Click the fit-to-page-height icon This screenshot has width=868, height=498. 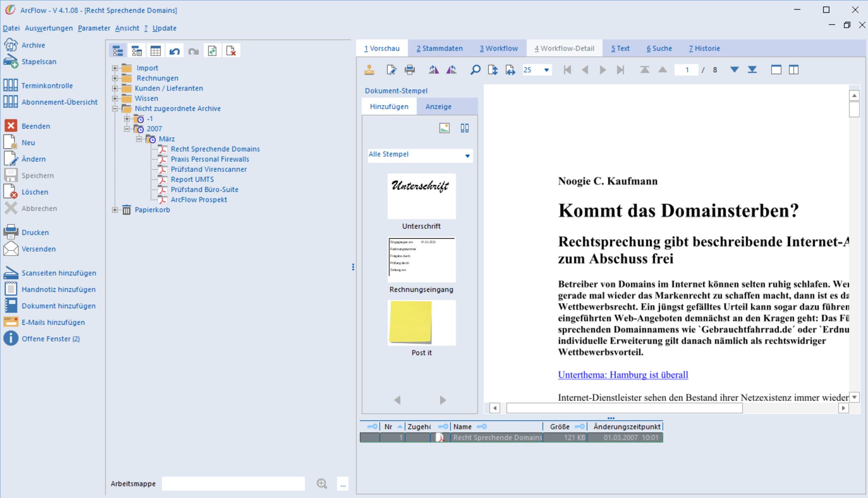493,70
